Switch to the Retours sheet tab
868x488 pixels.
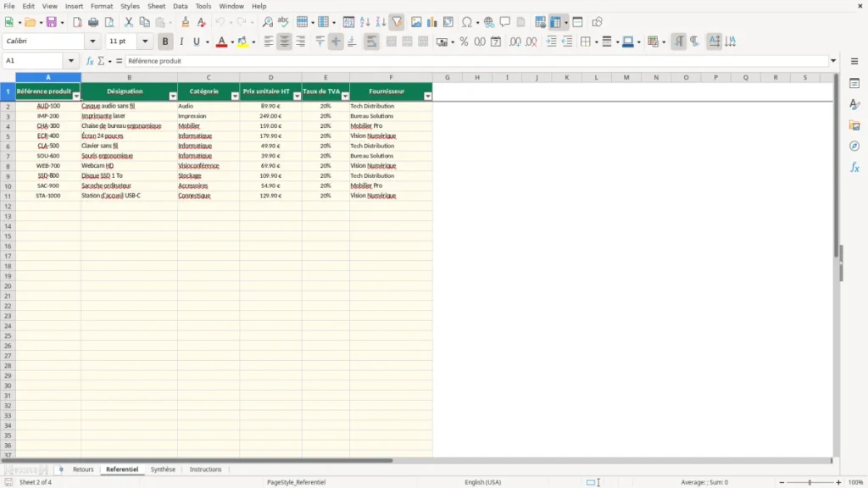tap(83, 469)
